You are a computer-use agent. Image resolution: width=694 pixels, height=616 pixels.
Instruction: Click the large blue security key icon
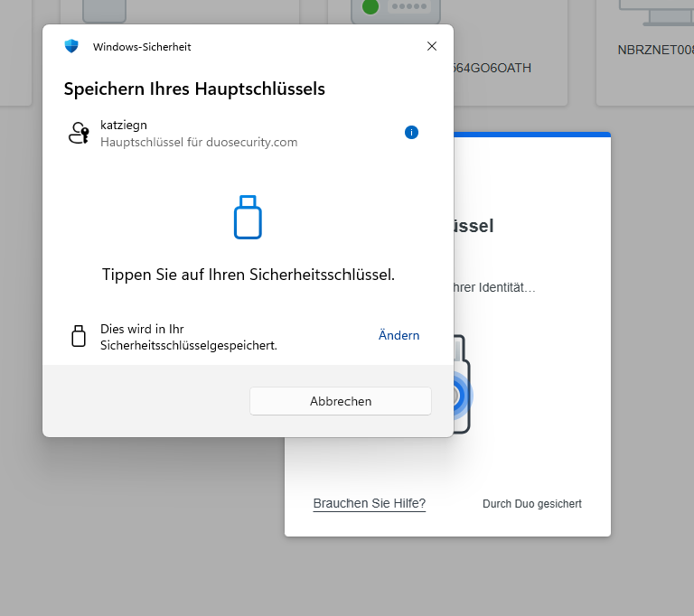pyautogui.click(x=248, y=217)
